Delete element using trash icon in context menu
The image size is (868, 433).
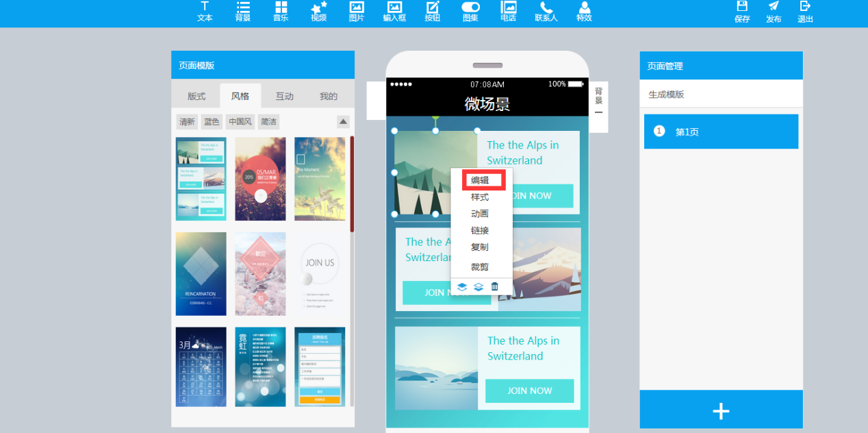[x=495, y=287]
